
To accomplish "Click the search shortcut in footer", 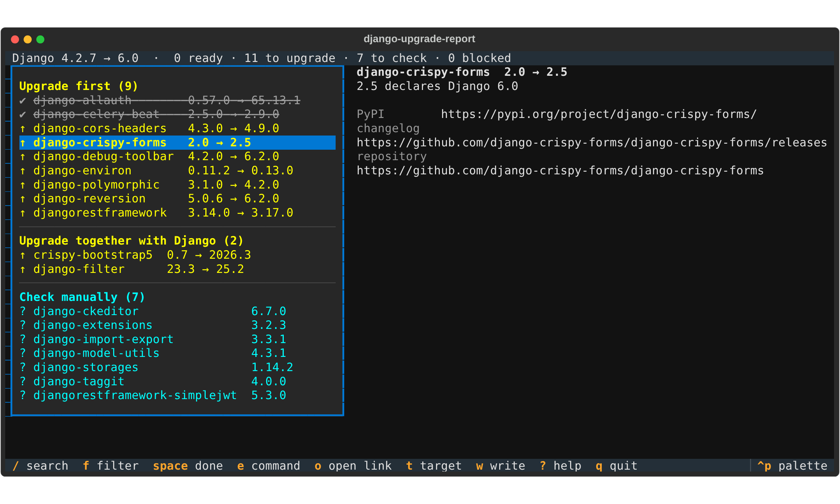I will pos(41,466).
